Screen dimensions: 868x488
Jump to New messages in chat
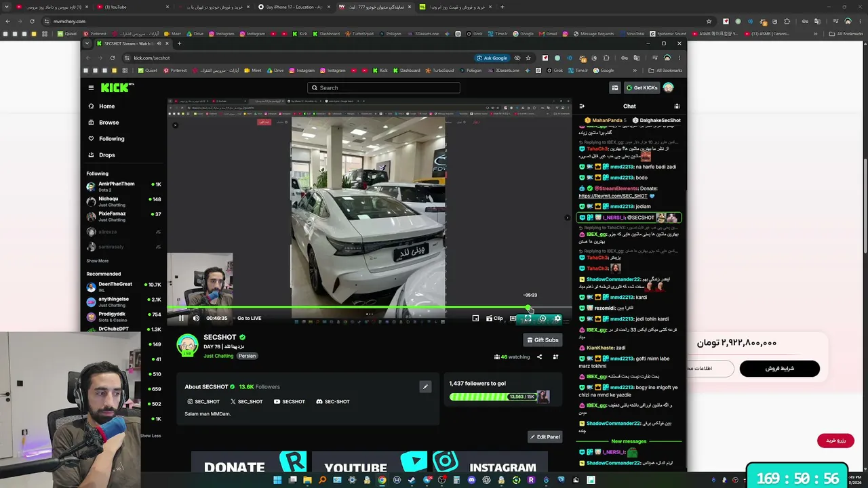click(629, 441)
